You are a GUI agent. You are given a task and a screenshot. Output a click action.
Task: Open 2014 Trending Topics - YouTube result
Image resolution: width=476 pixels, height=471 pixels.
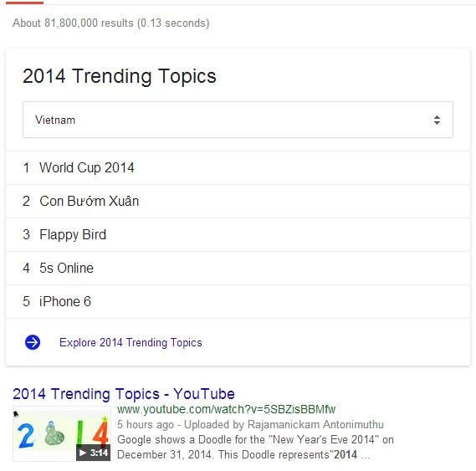(x=124, y=394)
